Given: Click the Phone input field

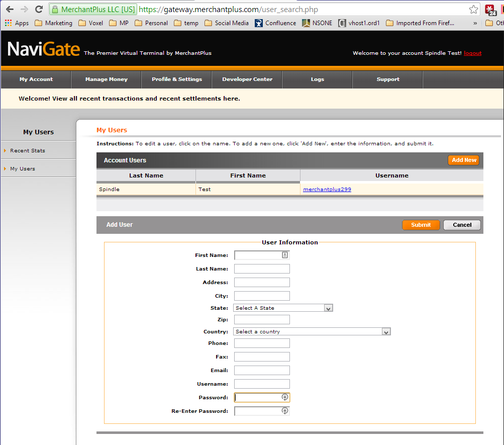Looking at the screenshot, I should (262, 343).
